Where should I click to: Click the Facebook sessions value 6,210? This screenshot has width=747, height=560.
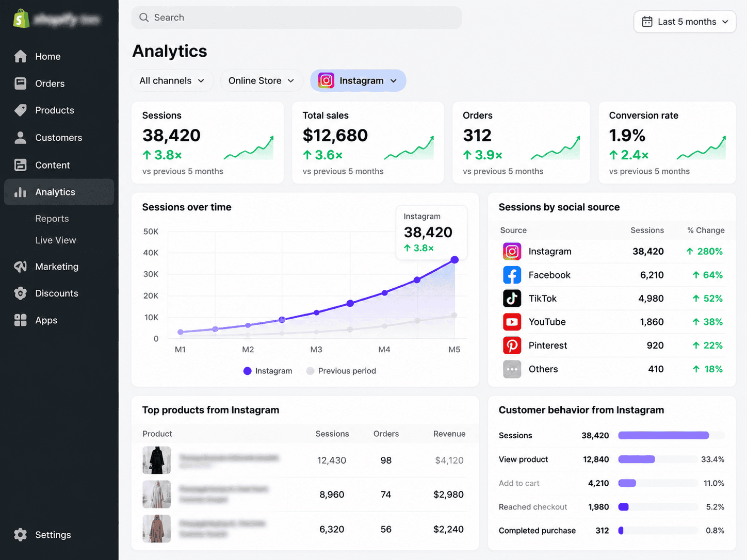tap(652, 275)
